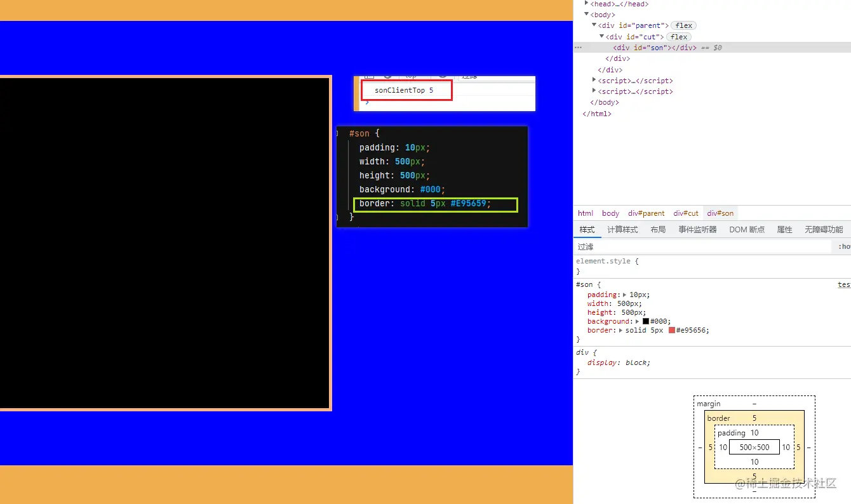This screenshot has width=851, height=504.
Task: Select the div id="son" DOM row
Action: (712, 48)
